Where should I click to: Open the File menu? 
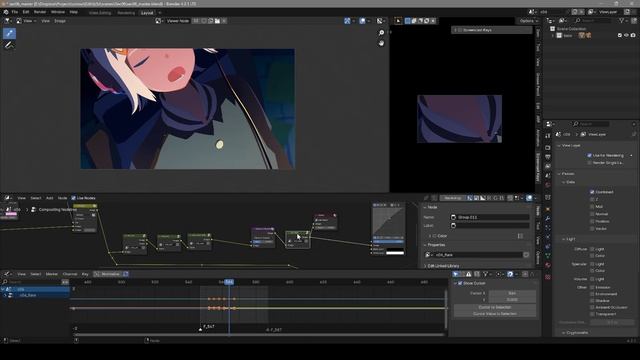[15, 12]
